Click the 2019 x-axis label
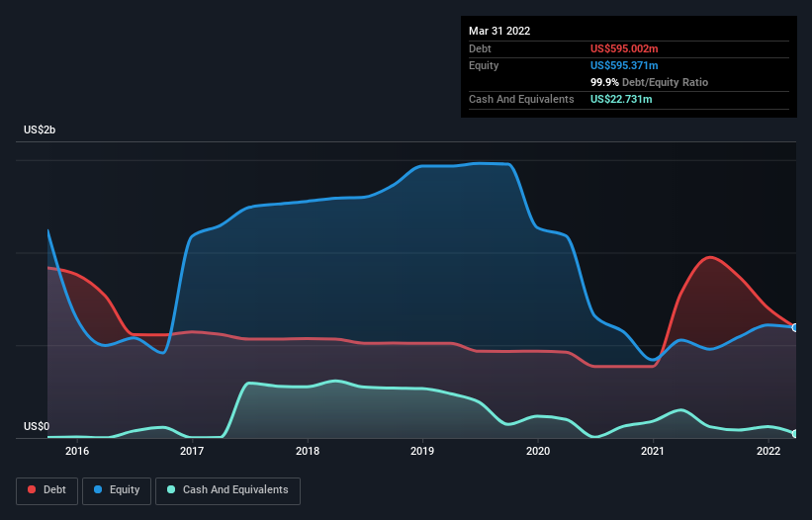812x520 pixels. tap(422, 451)
